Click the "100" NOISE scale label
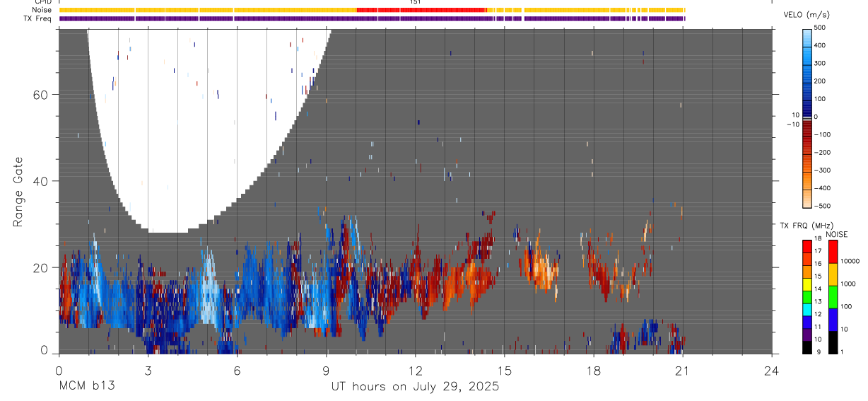This screenshot has height=401, width=868. coord(847,306)
